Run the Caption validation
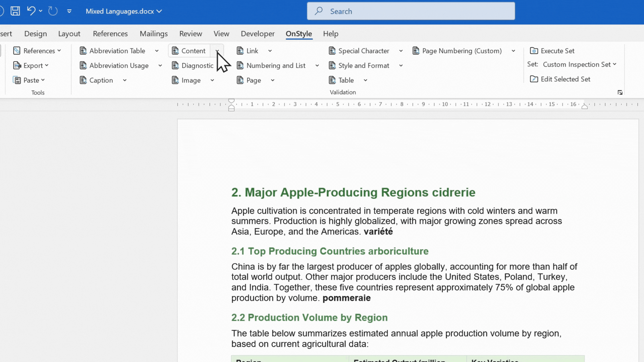 pyautogui.click(x=97, y=80)
